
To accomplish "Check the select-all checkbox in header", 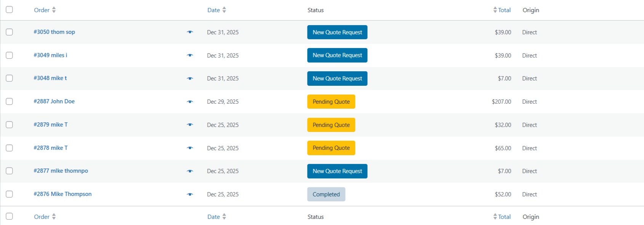I will [x=10, y=10].
